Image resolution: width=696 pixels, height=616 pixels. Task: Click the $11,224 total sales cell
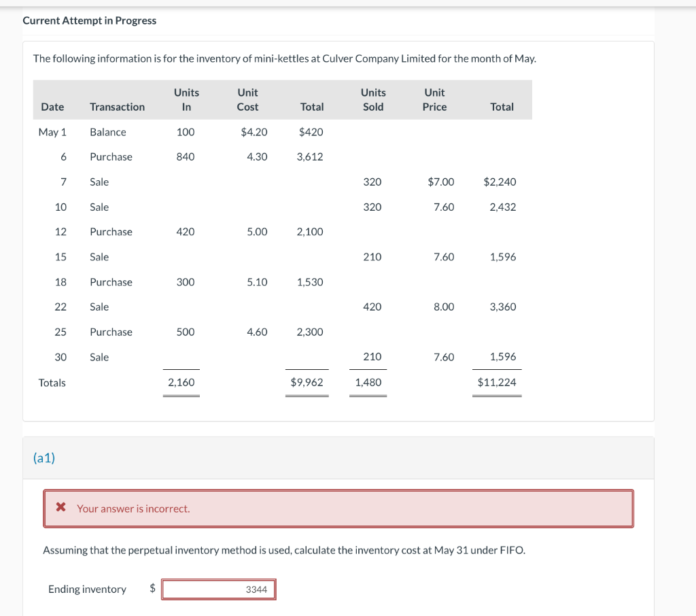(x=497, y=382)
